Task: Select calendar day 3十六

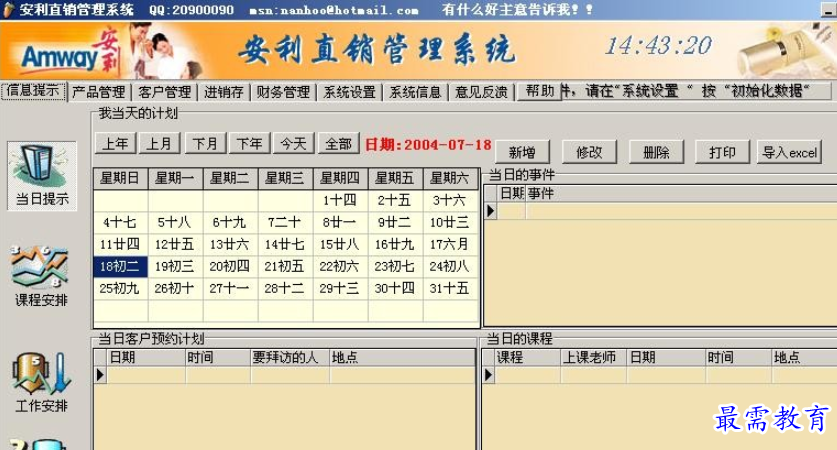Action: pyautogui.click(x=449, y=200)
